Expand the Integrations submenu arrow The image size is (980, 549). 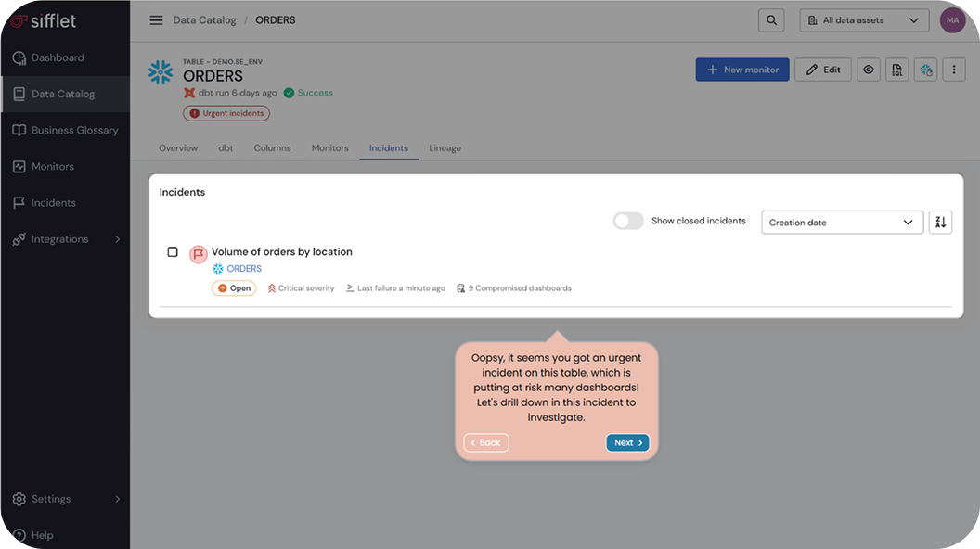[118, 239]
